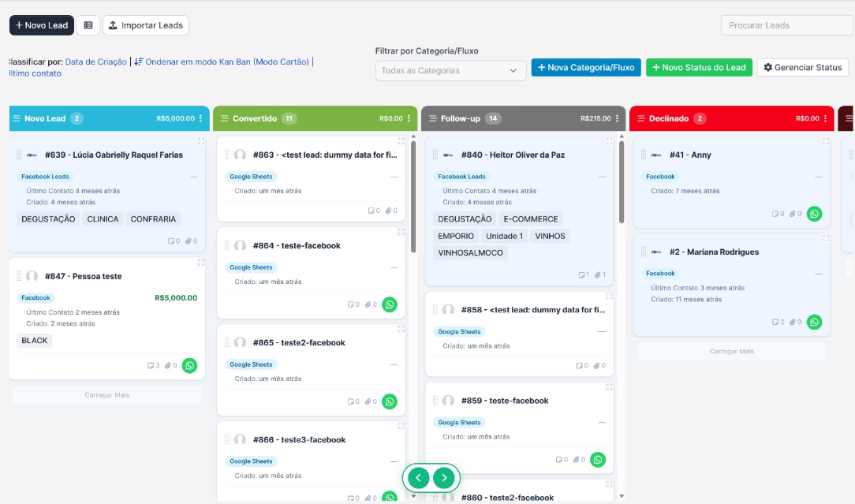Click the Unidade 1 tag
Viewport: 855px width, 504px height.
pyautogui.click(x=504, y=236)
